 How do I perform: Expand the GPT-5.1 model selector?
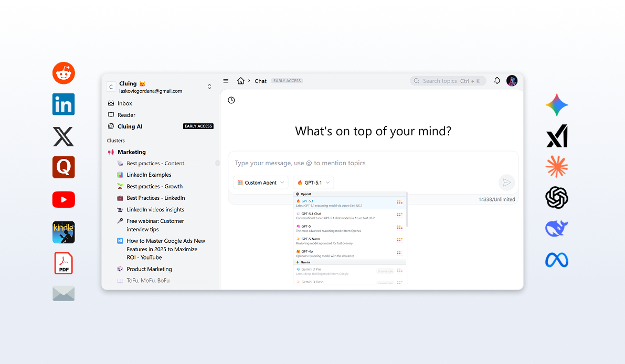tap(313, 182)
